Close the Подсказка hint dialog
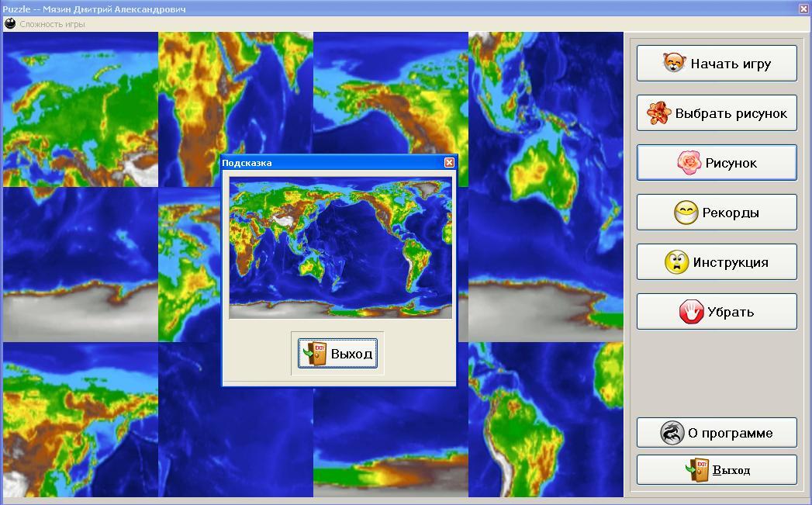 [x=449, y=163]
